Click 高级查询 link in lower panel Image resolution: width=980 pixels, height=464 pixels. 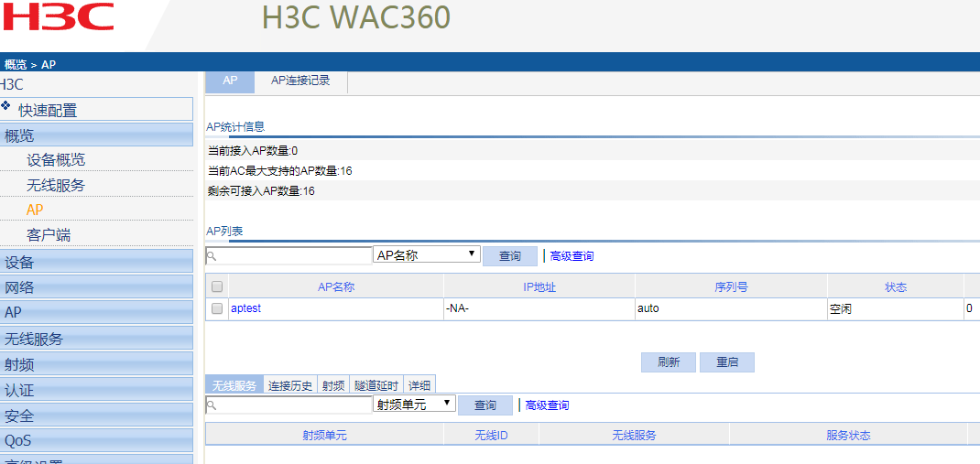548,405
